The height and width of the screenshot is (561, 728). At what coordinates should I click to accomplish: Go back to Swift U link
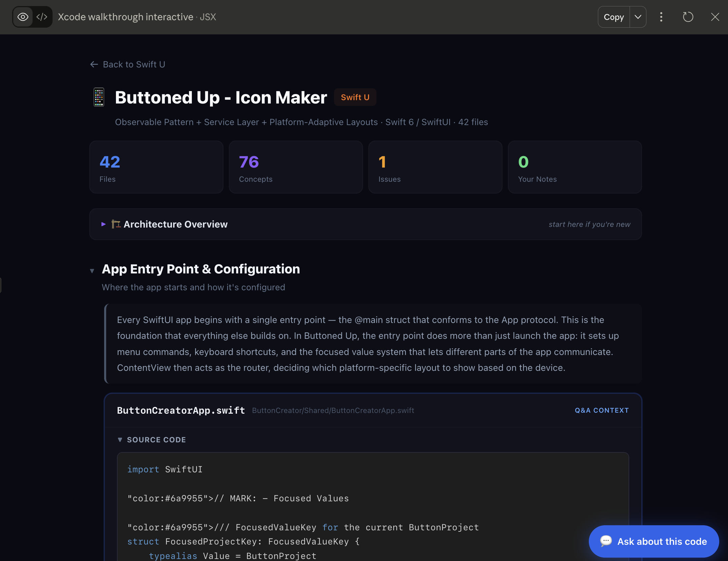[128, 64]
